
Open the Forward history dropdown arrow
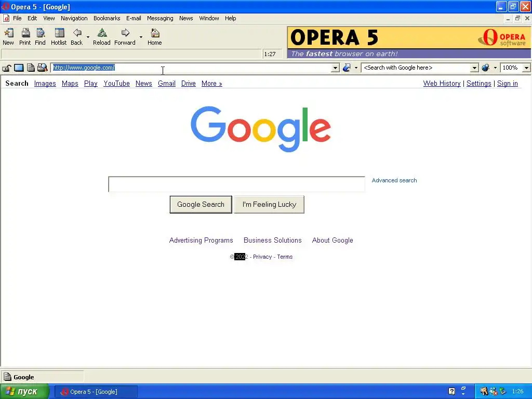coord(141,37)
